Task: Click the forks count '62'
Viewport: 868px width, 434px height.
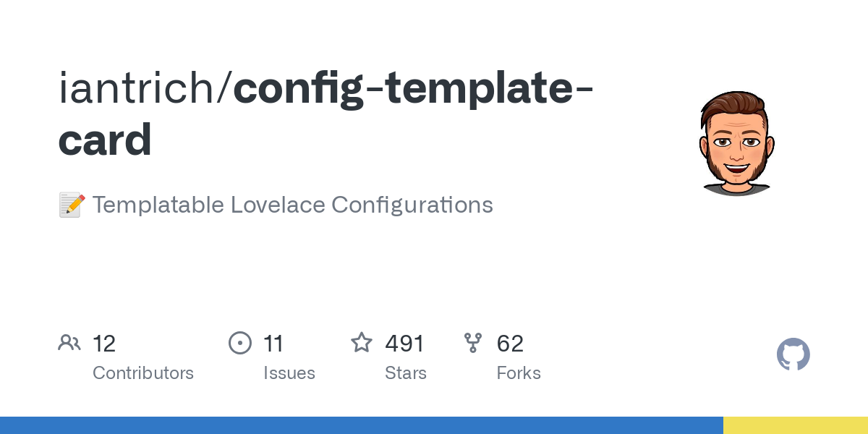Action: (x=510, y=344)
